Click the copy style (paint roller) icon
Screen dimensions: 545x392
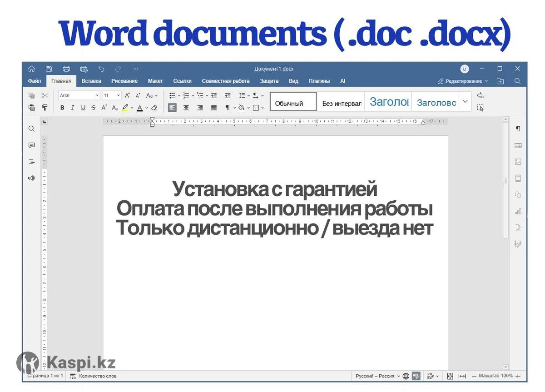pos(45,108)
